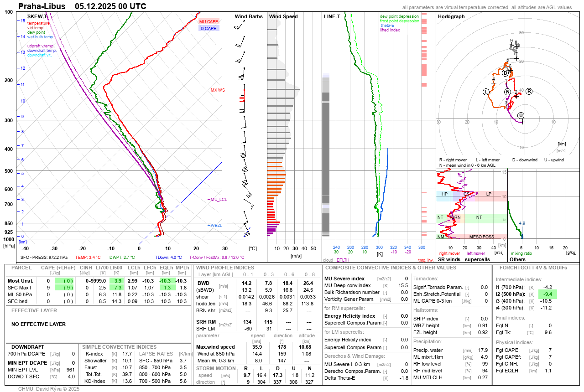This screenshot has width=584, height=392.
Task: Click the downwind D marker on hodograph
Action: (505, 73)
